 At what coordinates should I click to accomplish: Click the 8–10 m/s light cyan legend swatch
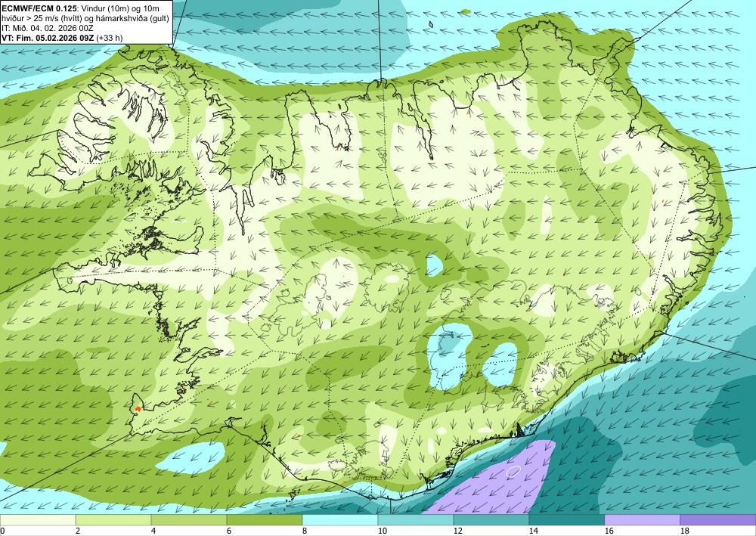(x=340, y=519)
